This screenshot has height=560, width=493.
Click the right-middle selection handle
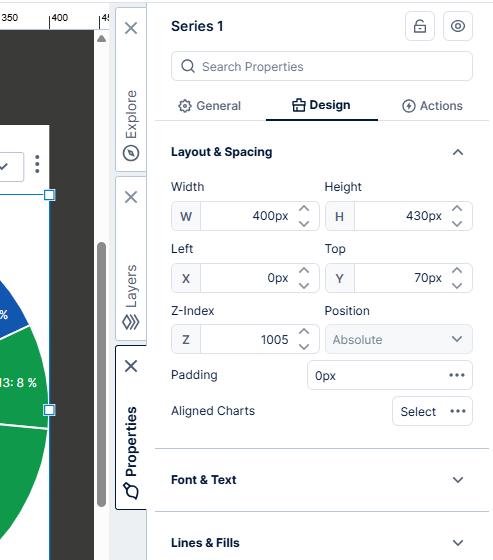49,410
